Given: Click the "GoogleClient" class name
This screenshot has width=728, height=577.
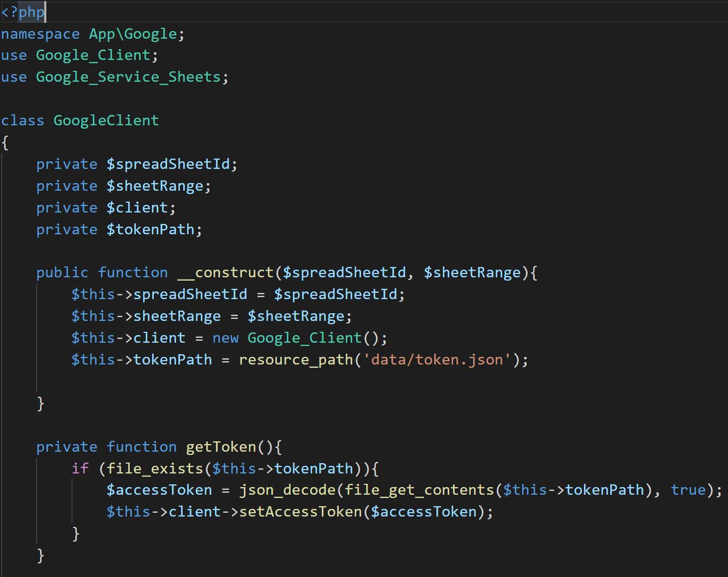Looking at the screenshot, I should click(x=106, y=120).
